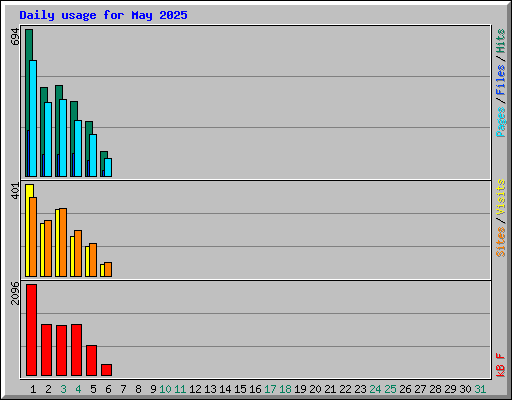Click day label 14 on the axis
Screen dimensions: 512x400
[225, 389]
